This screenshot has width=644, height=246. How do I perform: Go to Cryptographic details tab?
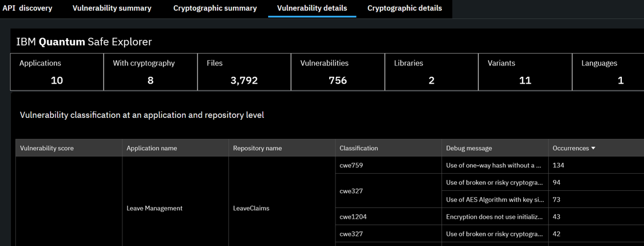pos(404,9)
